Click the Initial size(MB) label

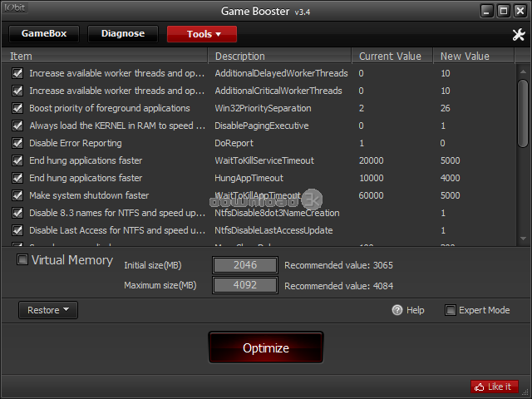[153, 265]
